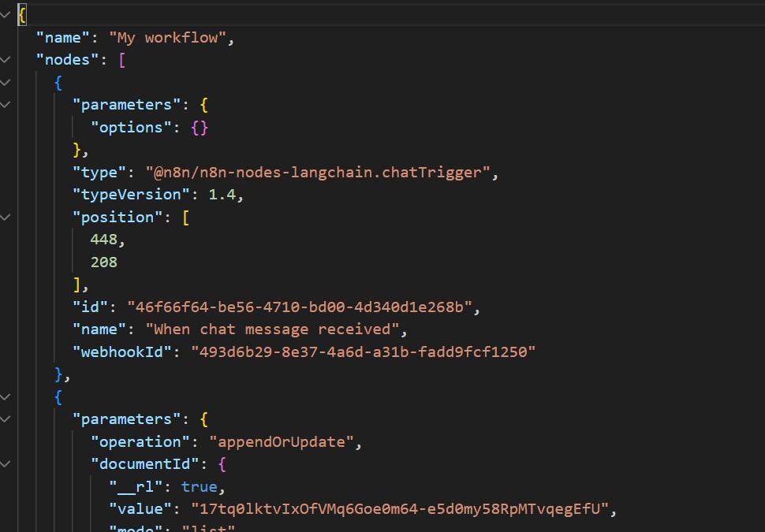
Task: Collapse the "documentId" object
Action: pos(6,465)
